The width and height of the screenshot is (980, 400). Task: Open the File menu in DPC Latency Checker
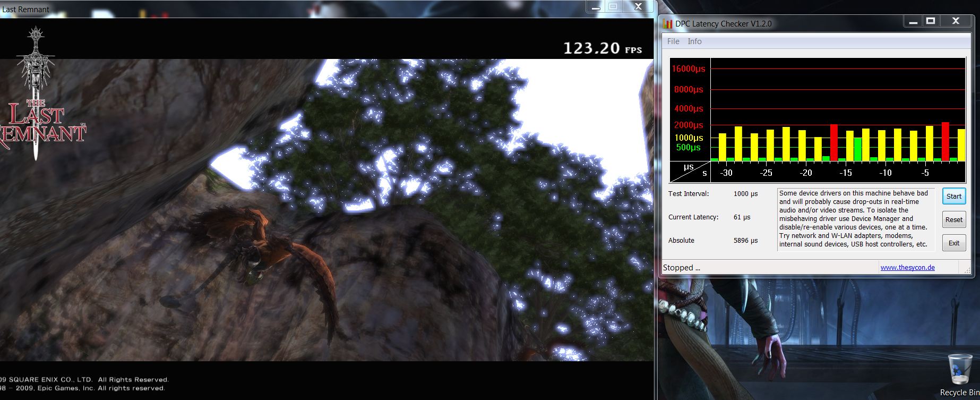point(673,41)
